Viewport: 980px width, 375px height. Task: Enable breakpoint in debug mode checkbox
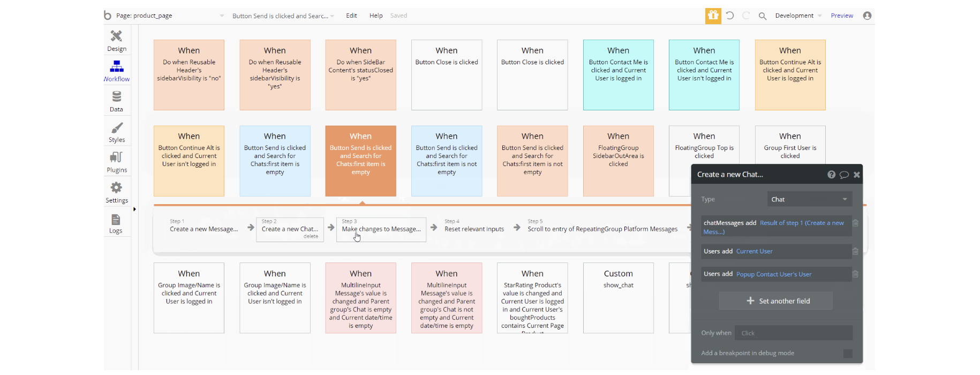coord(848,354)
